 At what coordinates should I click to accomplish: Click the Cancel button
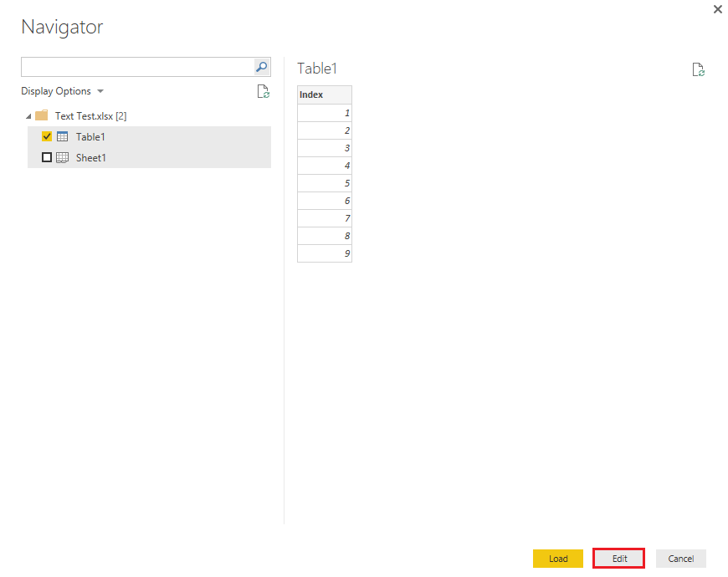pos(680,559)
